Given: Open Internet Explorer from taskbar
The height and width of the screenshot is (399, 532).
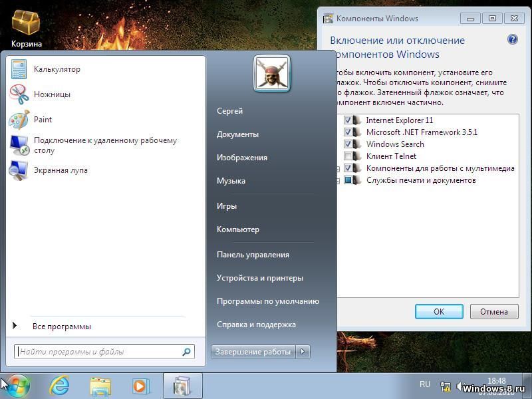Looking at the screenshot, I should tap(59, 386).
